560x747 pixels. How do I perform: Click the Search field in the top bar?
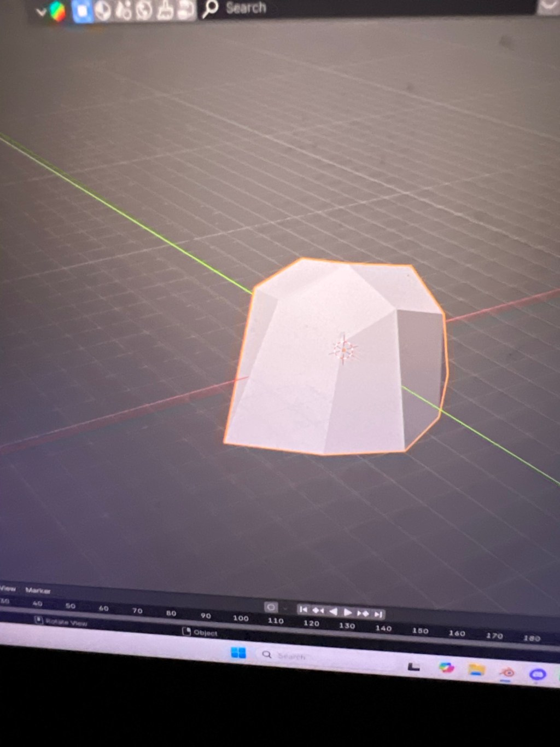246,8
